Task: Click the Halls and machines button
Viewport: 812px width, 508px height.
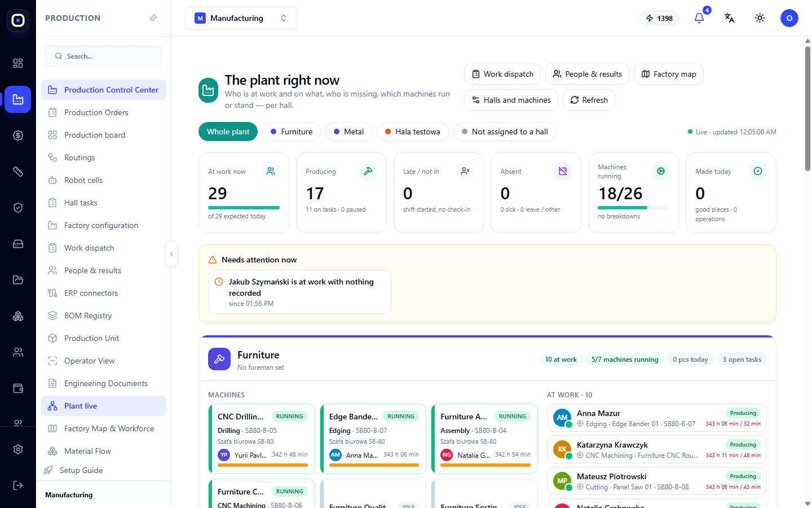Action: [x=511, y=100]
